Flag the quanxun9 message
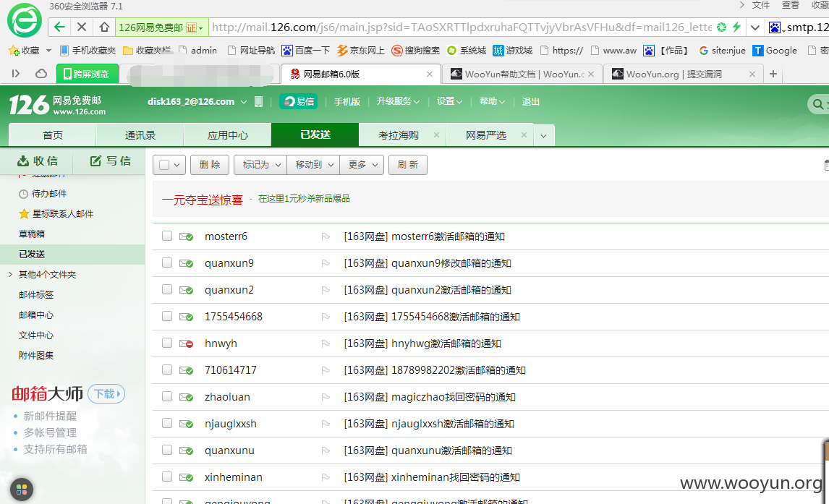The image size is (829, 504). tap(326, 263)
